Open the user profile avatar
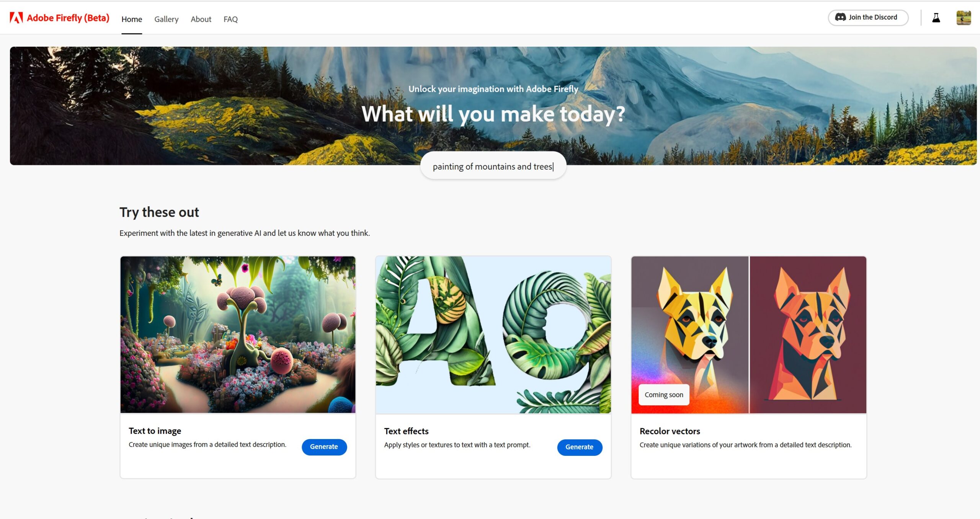The width and height of the screenshot is (980, 519). tap(964, 18)
